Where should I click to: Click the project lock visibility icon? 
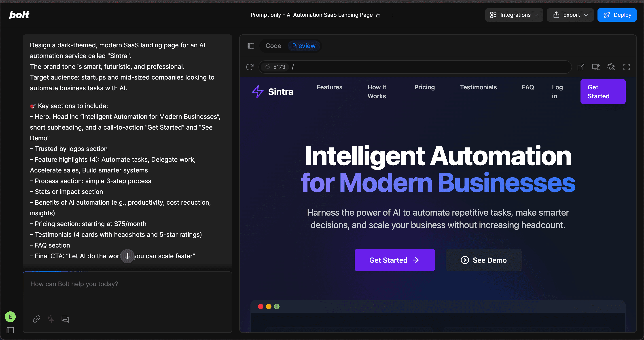click(378, 15)
